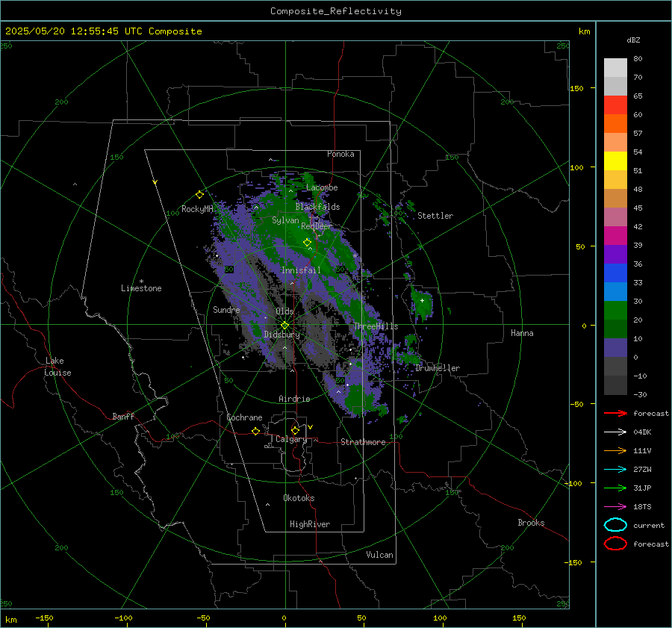Click the red 65 dBZ color swatch

(615, 105)
